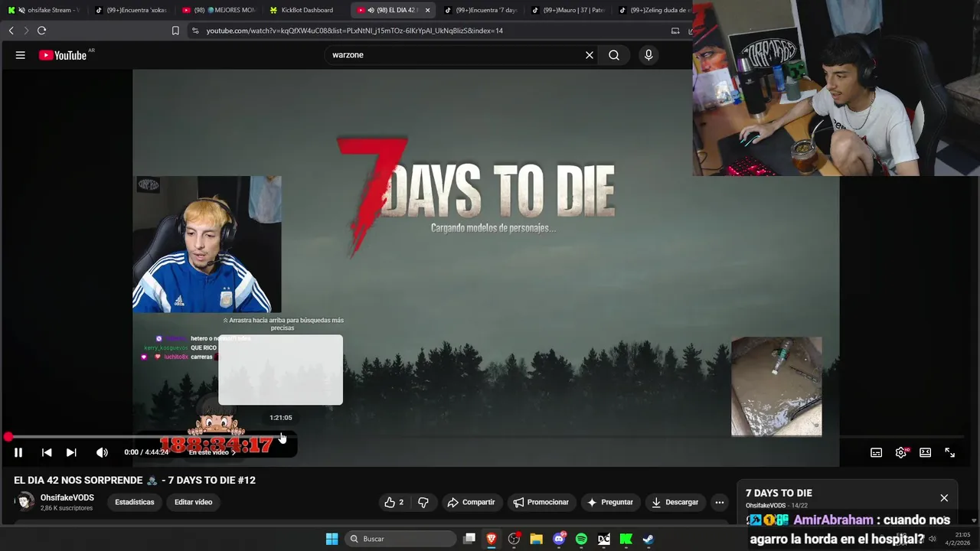
Task: Open the Estadísticas button
Action: 135,502
